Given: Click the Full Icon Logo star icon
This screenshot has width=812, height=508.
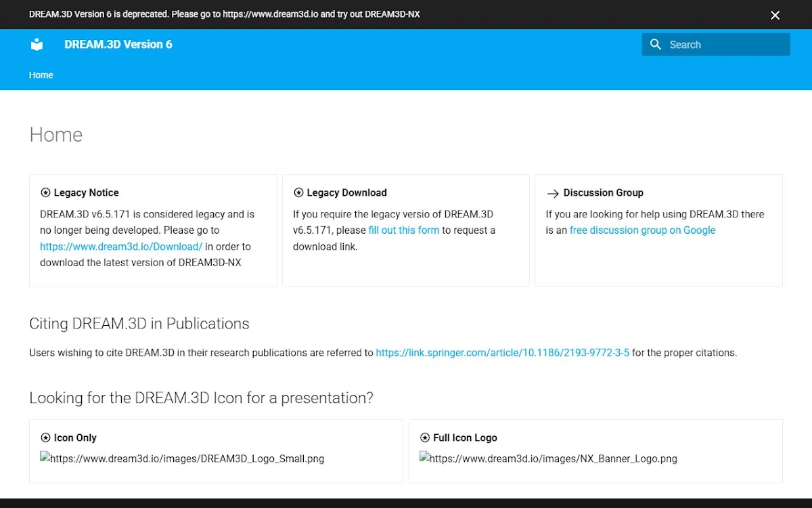Looking at the screenshot, I should pyautogui.click(x=425, y=438).
